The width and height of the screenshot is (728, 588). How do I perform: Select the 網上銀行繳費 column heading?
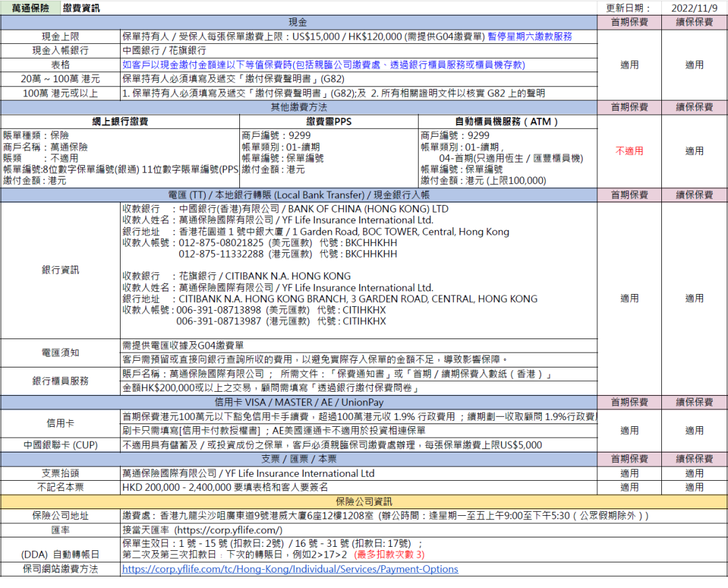120,122
